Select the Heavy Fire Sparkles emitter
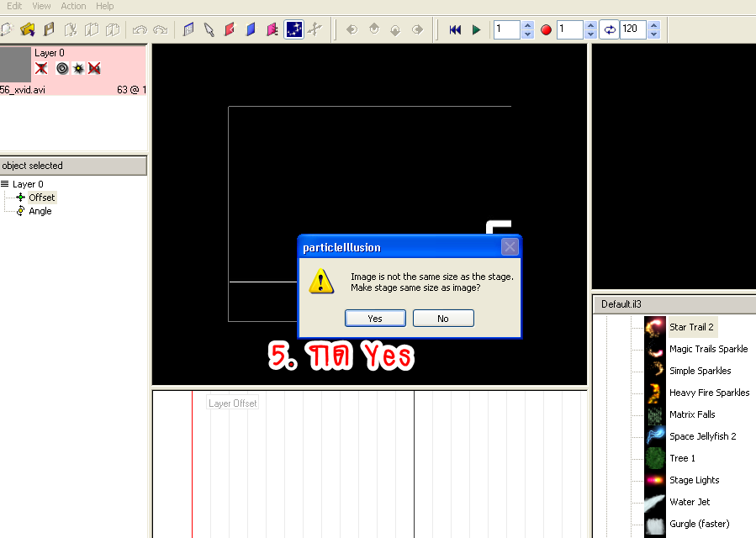This screenshot has height=538, width=756. [x=709, y=393]
